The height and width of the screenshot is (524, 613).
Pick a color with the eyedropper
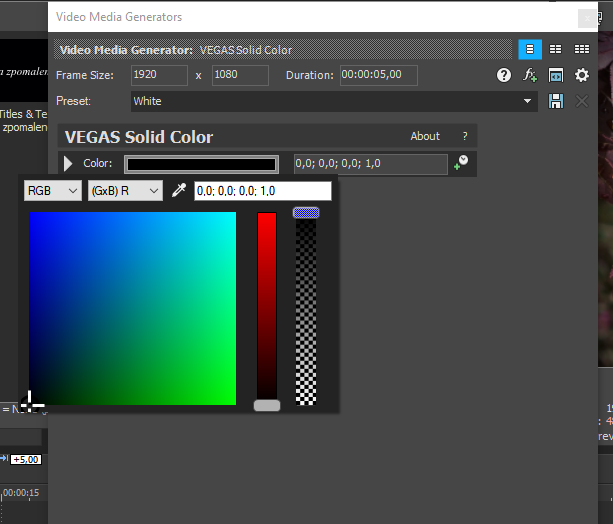coord(179,190)
